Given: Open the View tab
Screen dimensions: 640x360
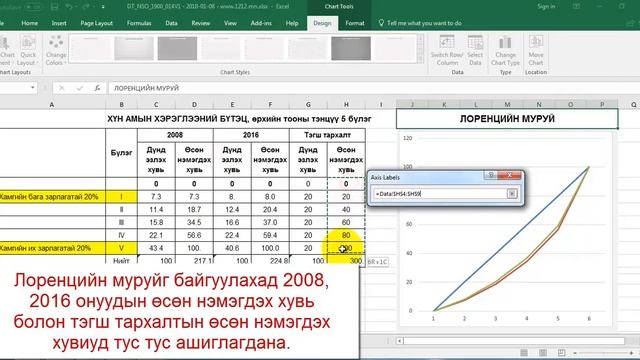Looking at the screenshot, I should click(230, 23).
